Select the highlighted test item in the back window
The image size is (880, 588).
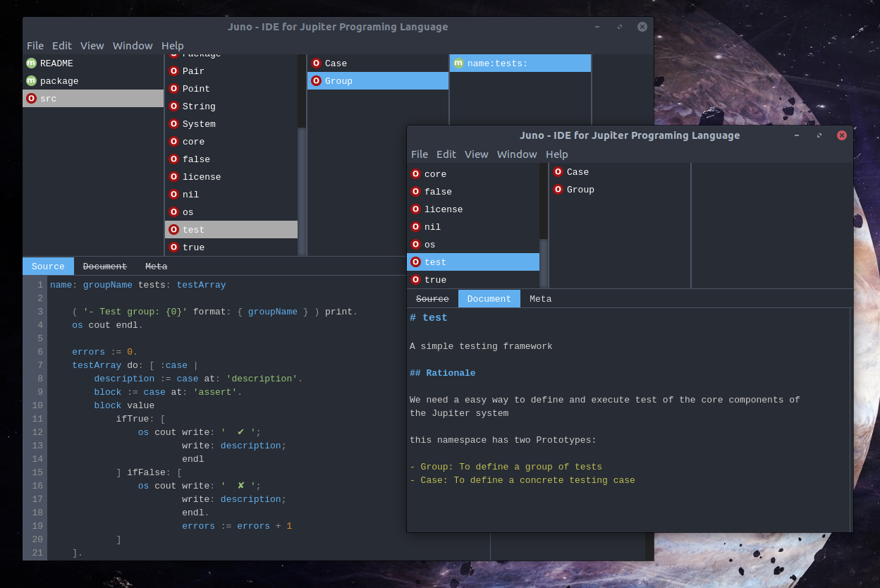pos(231,230)
